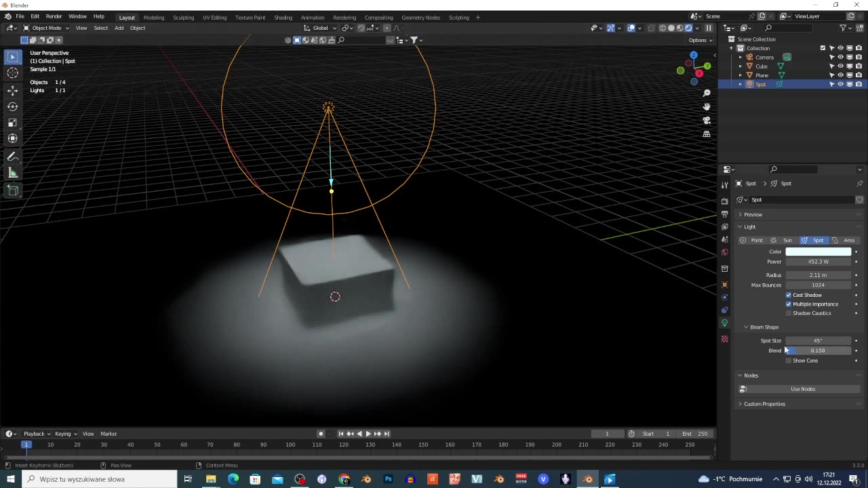The height and width of the screenshot is (488, 868).
Task: Open the light Color swatch
Action: (818, 251)
